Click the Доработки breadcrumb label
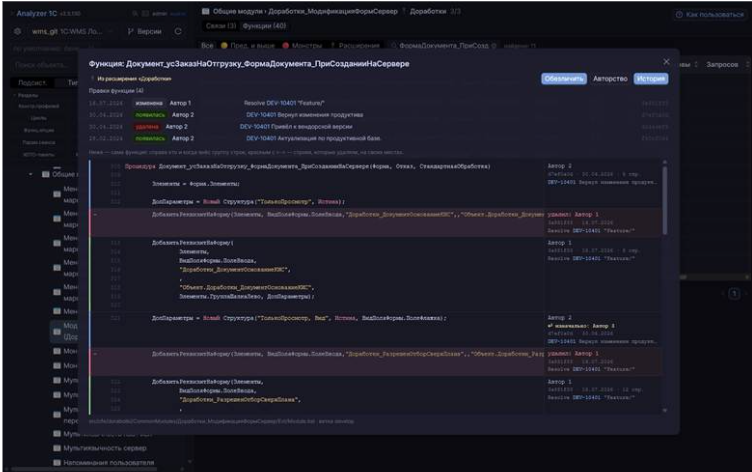The width and height of the screenshot is (752, 472). click(x=428, y=11)
